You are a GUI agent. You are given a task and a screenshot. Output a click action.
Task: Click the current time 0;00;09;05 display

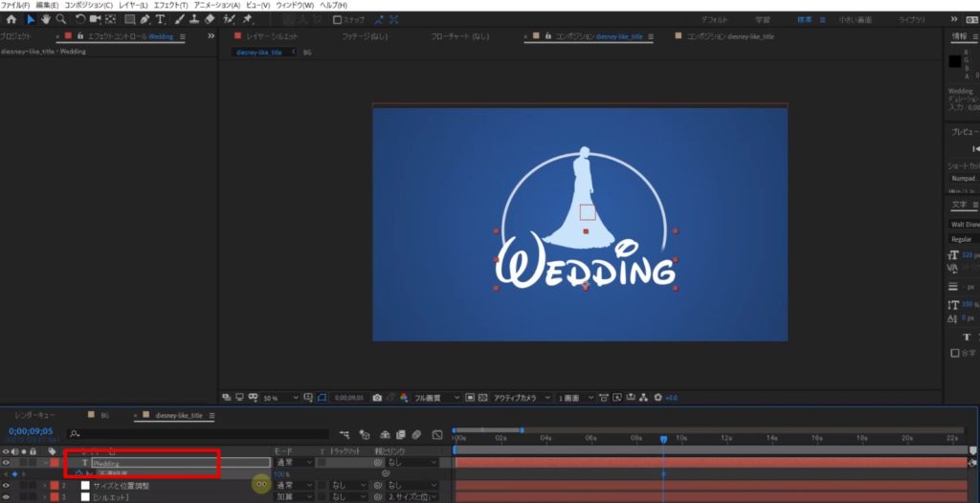click(x=31, y=431)
